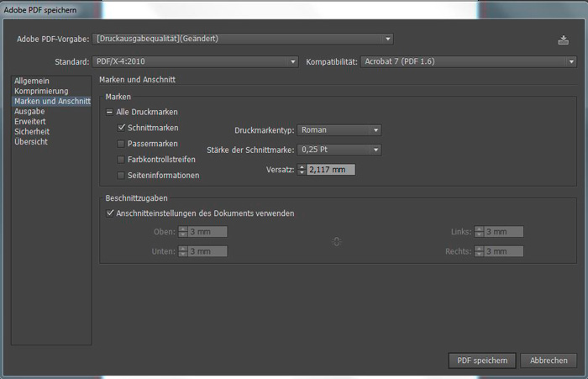The width and height of the screenshot is (588, 379).
Task: Open the Stärke der Schnittmarke dropdown
Action: (339, 150)
